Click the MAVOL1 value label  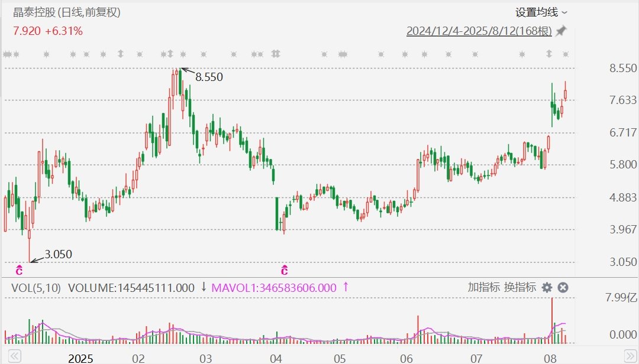[275, 288]
